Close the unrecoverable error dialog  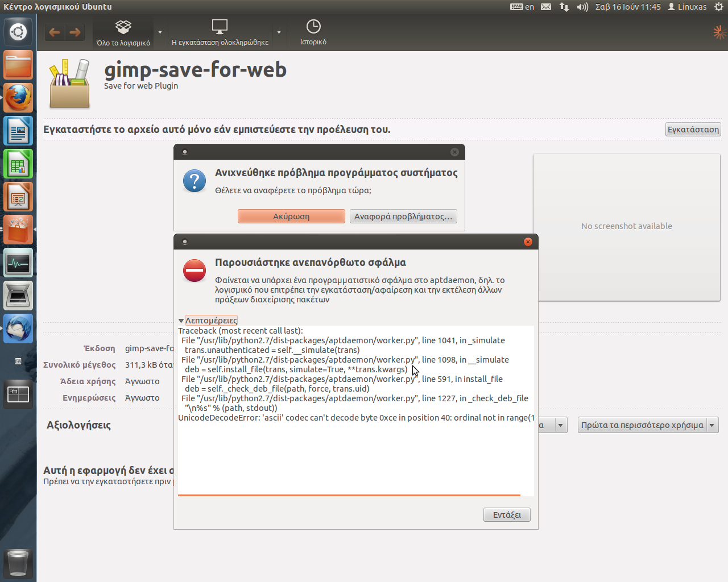(x=528, y=242)
